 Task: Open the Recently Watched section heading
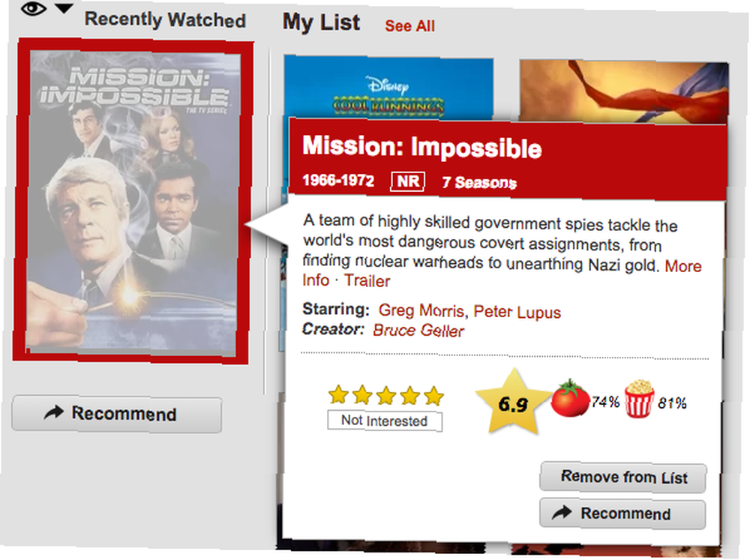click(165, 20)
